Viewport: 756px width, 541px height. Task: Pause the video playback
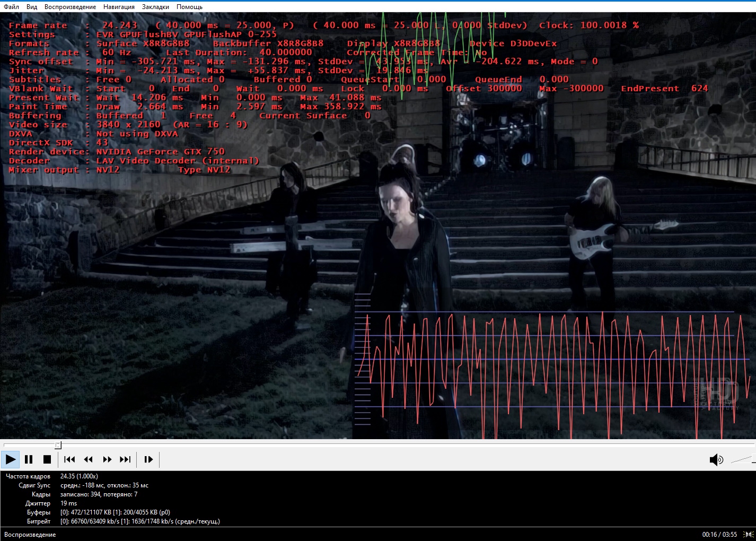[x=29, y=459]
